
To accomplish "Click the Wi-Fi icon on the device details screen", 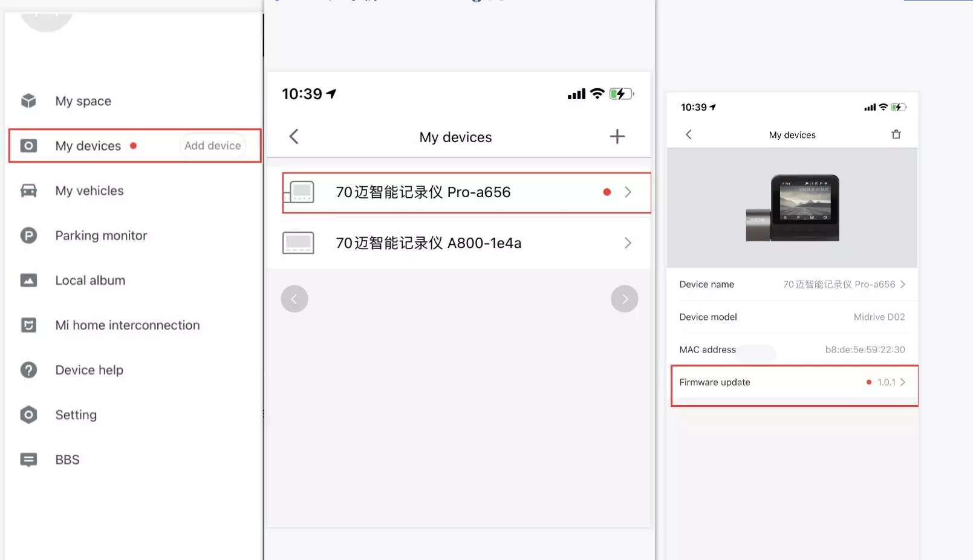I will point(883,107).
